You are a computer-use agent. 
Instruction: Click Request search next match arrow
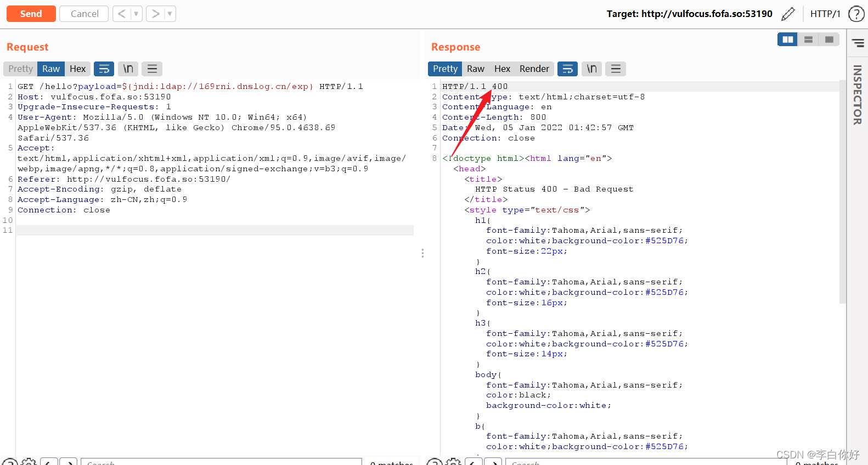point(69,462)
